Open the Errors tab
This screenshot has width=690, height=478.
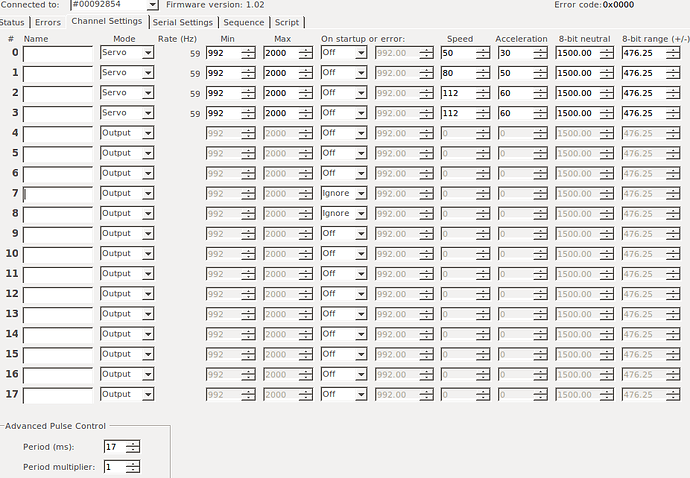[47, 22]
